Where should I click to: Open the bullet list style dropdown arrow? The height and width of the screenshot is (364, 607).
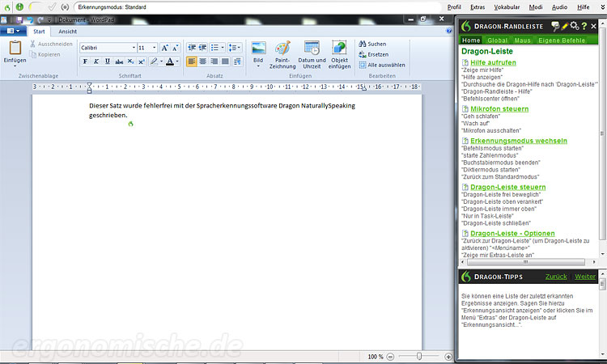(223, 48)
